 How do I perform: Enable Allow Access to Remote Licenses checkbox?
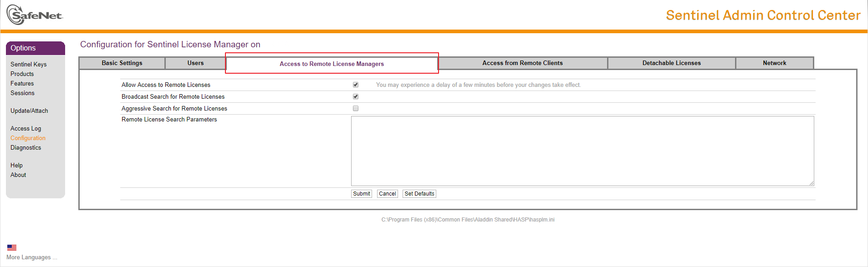(x=356, y=85)
